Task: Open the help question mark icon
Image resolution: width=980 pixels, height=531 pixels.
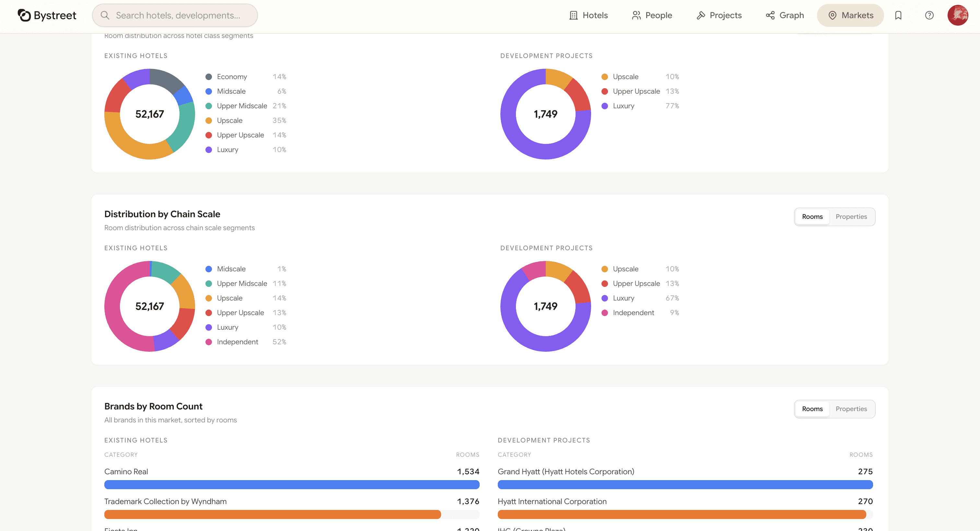Action: pyautogui.click(x=929, y=15)
